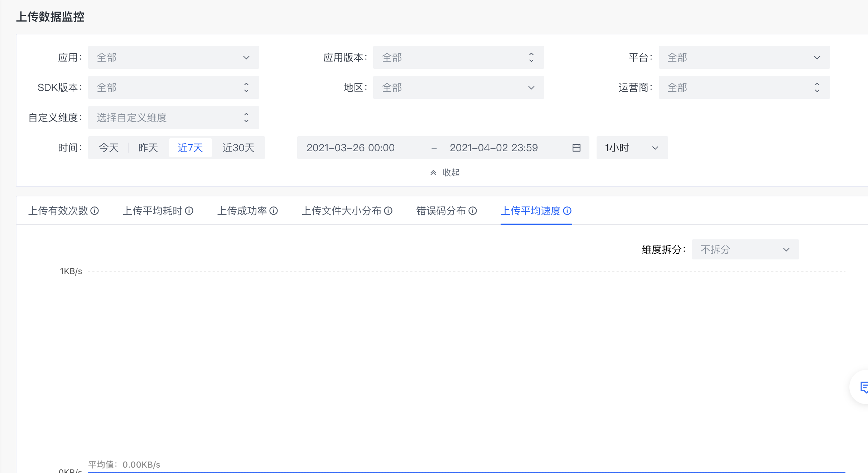
Task: Open the SDK版本 selector
Action: coord(173,87)
